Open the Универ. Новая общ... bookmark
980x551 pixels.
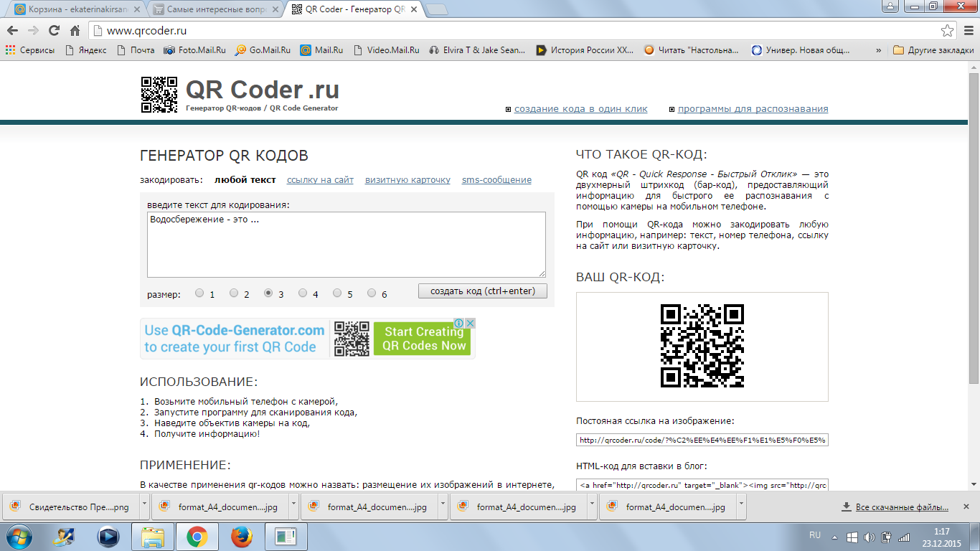[800, 50]
